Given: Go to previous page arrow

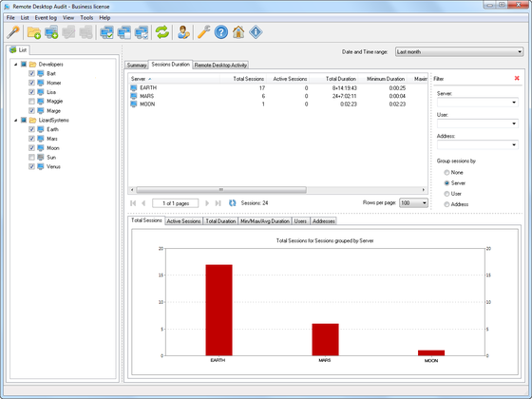Looking at the screenshot, I should (x=143, y=203).
